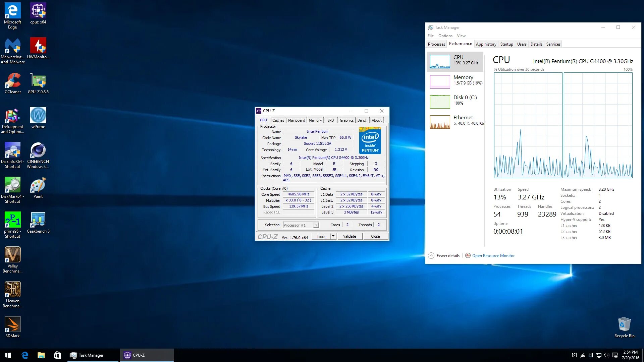
Task: Open DiskInfoX64 shortcut on desktop
Action: 12,155
